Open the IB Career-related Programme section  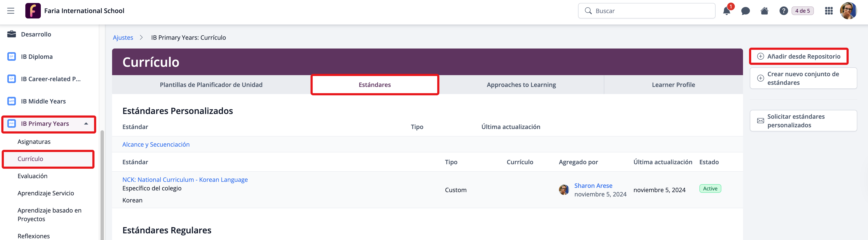point(50,79)
